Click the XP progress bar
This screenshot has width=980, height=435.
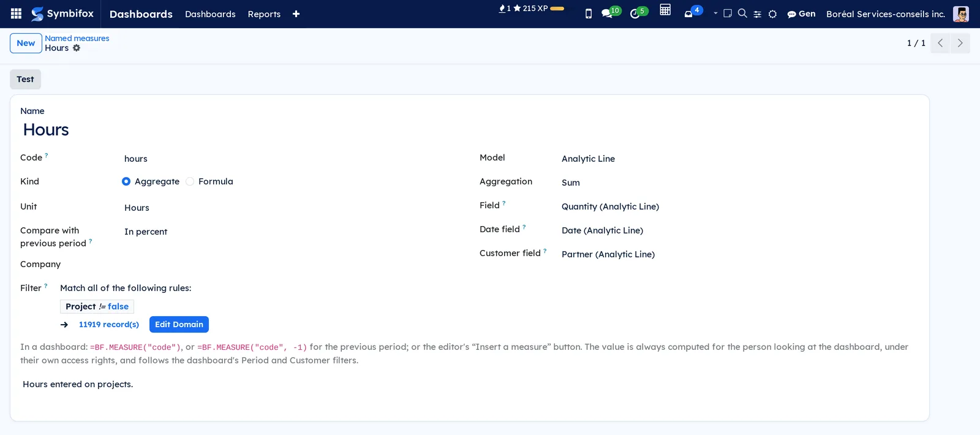[x=557, y=9]
